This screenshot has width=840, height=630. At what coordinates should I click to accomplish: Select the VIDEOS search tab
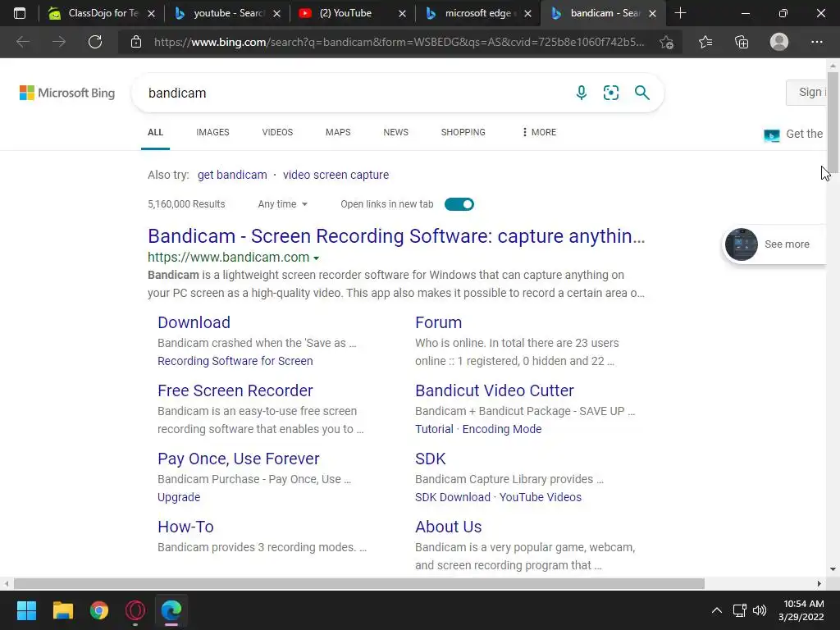277,132
